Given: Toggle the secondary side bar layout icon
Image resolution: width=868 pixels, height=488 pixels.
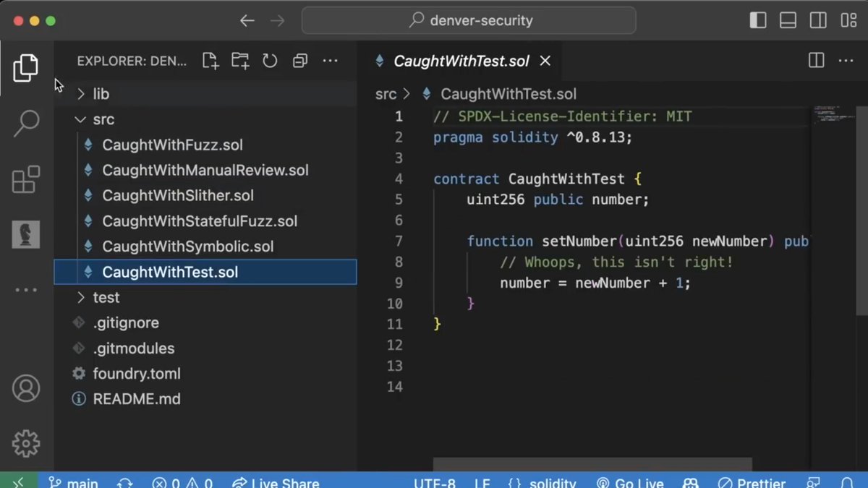Looking at the screenshot, I should (x=818, y=20).
